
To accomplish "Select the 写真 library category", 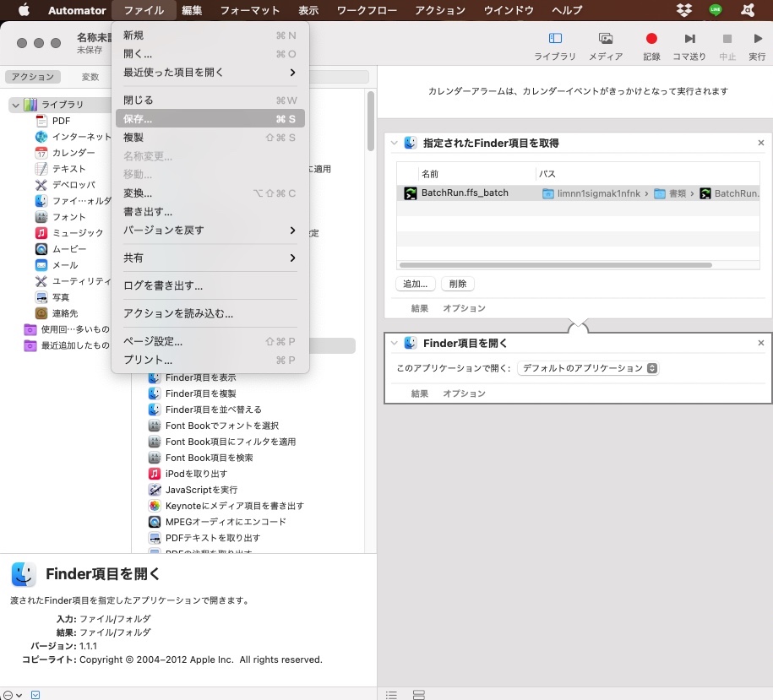I will [x=52, y=297].
